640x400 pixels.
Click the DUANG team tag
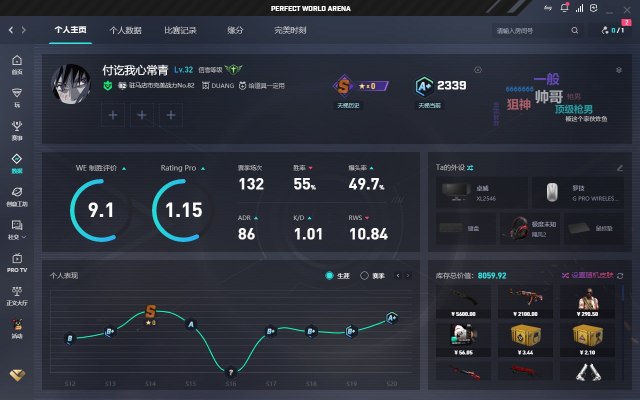click(x=218, y=86)
